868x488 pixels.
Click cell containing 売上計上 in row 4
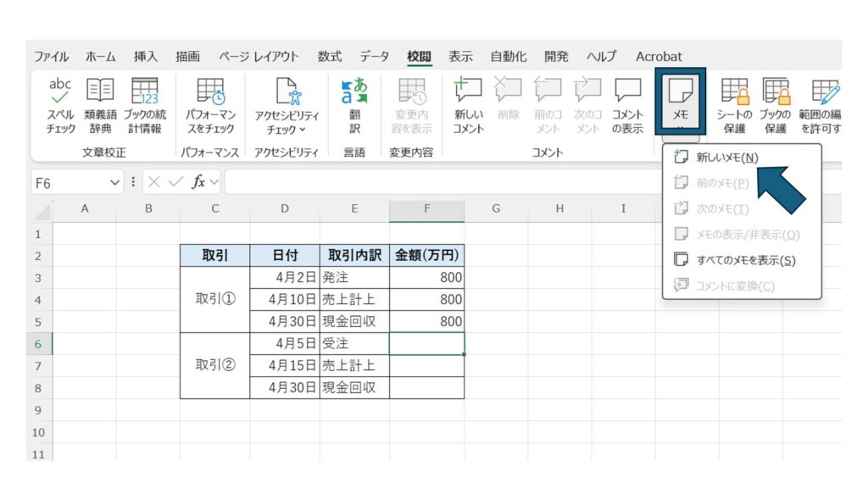click(x=354, y=299)
